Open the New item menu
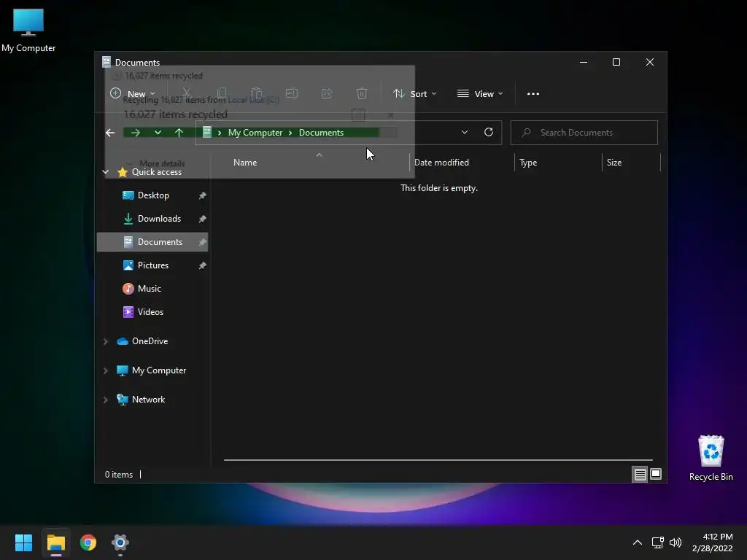 [133, 94]
